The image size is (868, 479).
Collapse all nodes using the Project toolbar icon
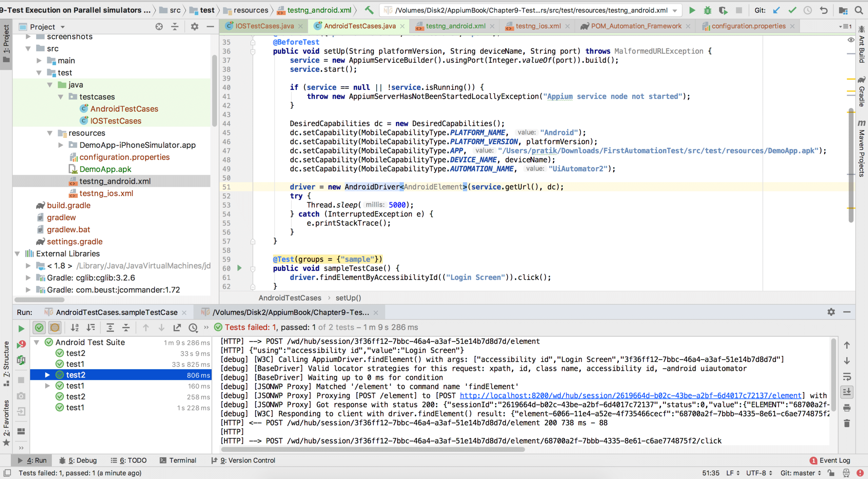coord(175,26)
